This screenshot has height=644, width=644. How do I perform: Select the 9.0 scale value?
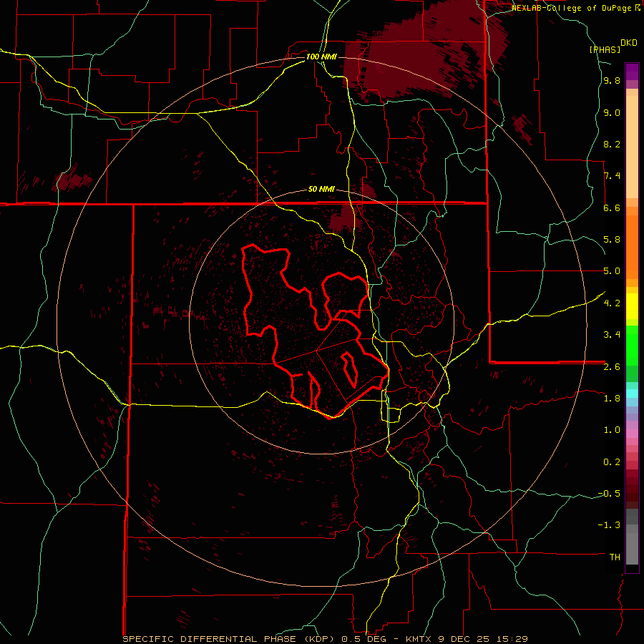[x=612, y=112]
